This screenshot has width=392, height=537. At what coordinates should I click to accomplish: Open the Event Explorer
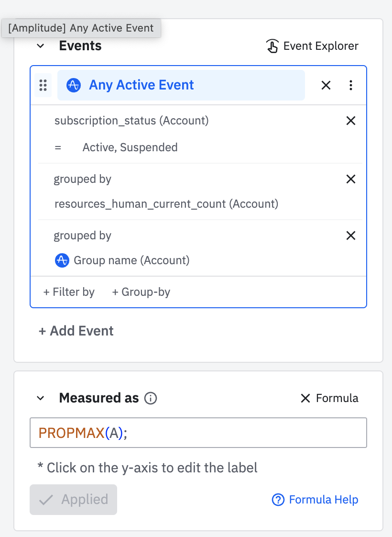click(312, 46)
